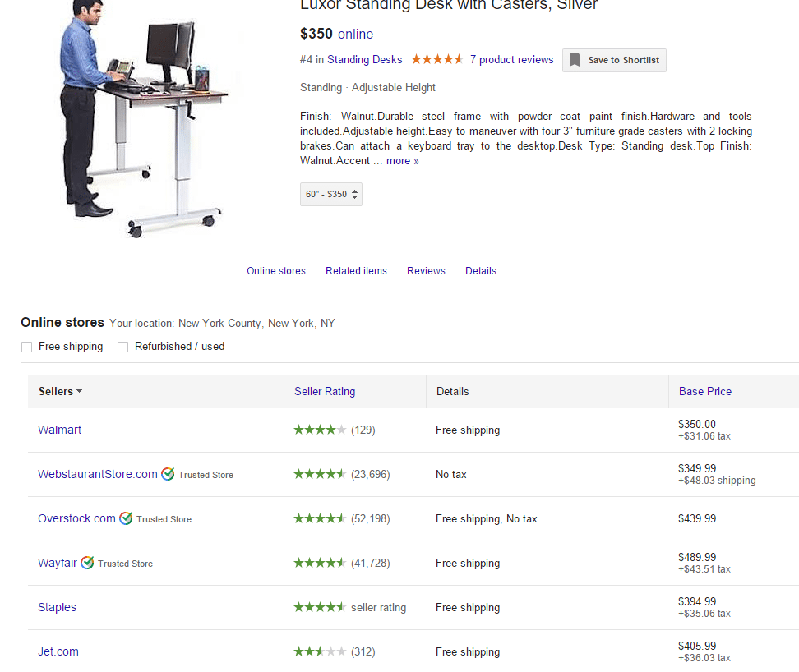Click the 'seller rating' text for Staples
This screenshot has height=672, width=799.
coord(379,607)
